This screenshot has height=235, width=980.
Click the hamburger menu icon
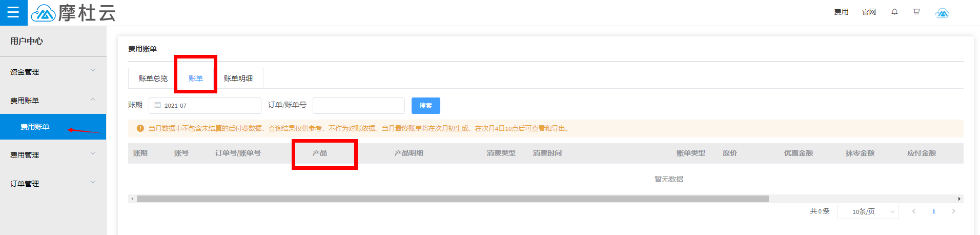(13, 12)
